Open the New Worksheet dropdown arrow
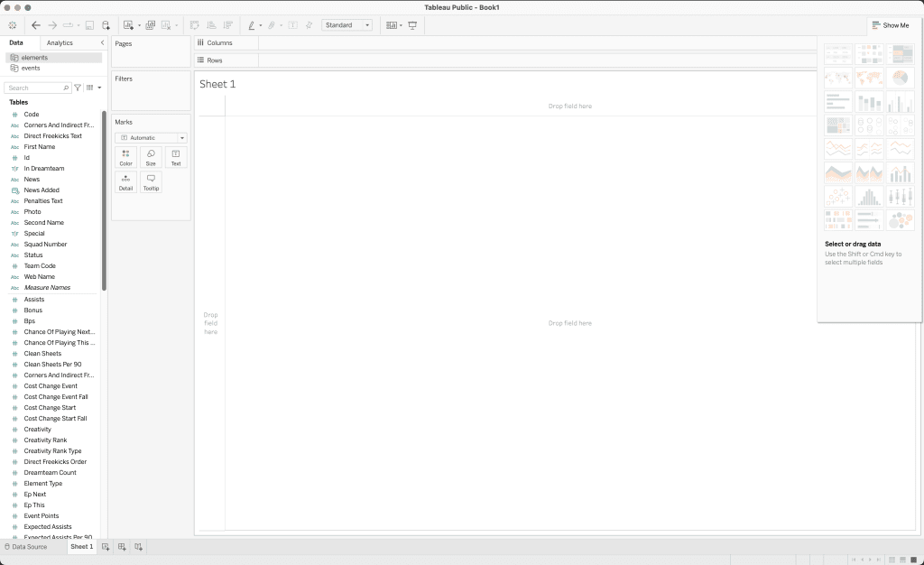The width and height of the screenshot is (924, 565). (139, 25)
